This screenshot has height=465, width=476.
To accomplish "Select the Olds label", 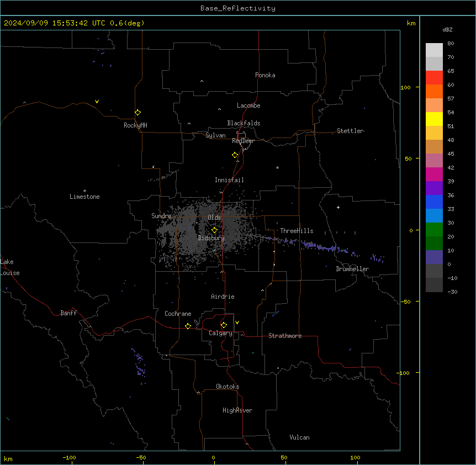I will click(214, 218).
